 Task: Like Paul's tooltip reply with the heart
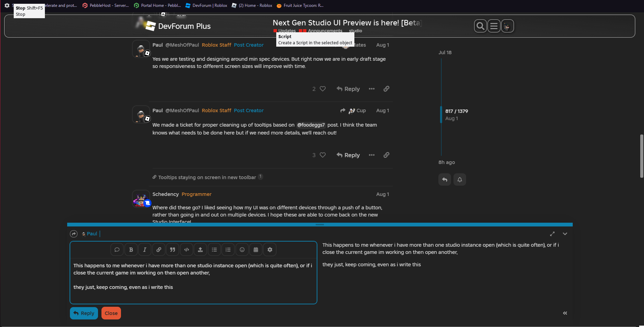[x=323, y=155]
